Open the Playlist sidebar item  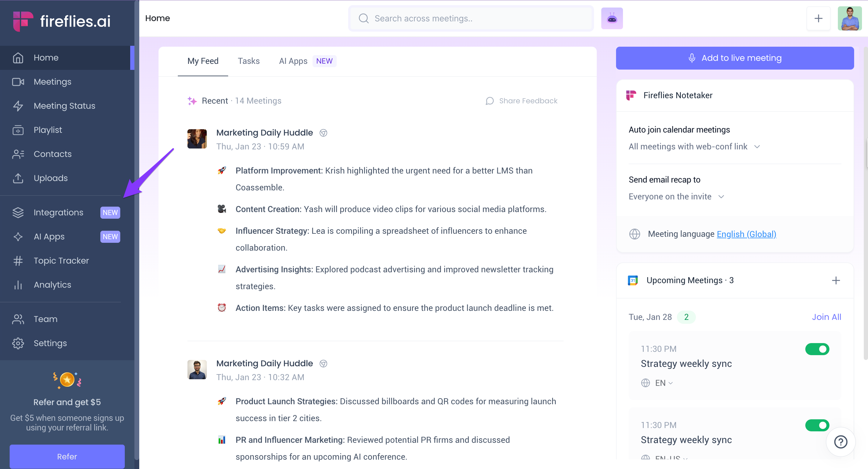48,130
